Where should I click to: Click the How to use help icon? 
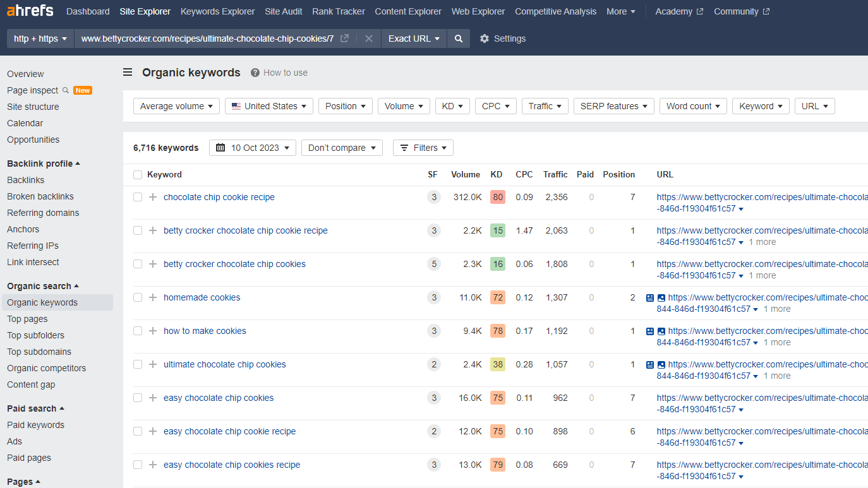[255, 73]
